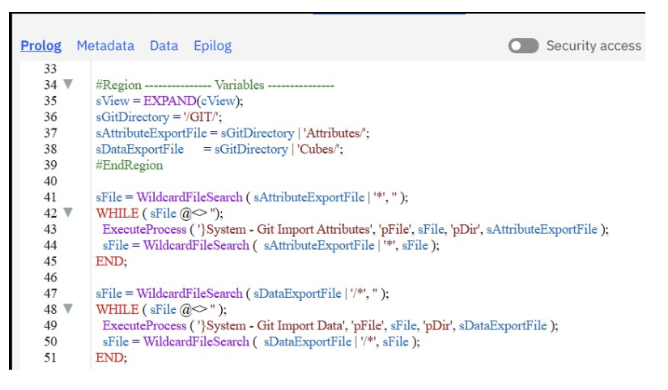Image resolution: width=668 pixels, height=390 pixels.
Task: Click the 'sView = EXPAND(cView);' line
Action: (170, 101)
